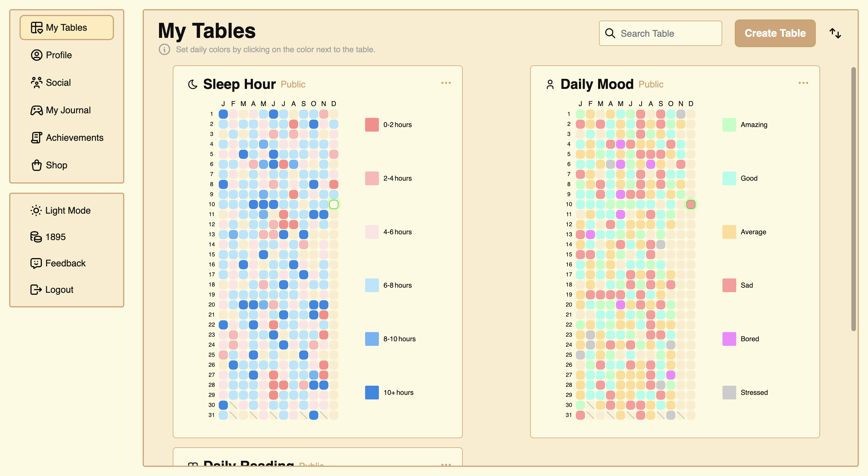Open Sleep Hour three-dot options menu
Viewport: 868px width, 476px height.
click(446, 83)
